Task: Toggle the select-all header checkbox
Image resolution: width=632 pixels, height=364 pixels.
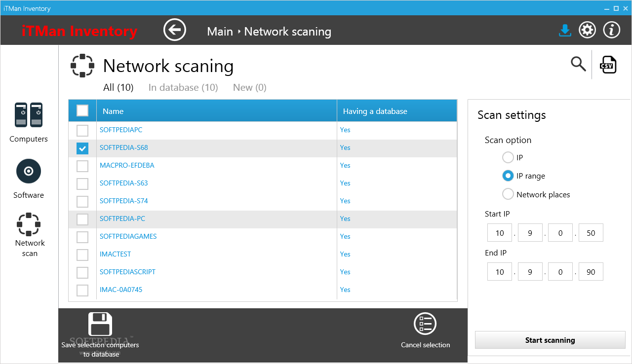Action: point(82,110)
